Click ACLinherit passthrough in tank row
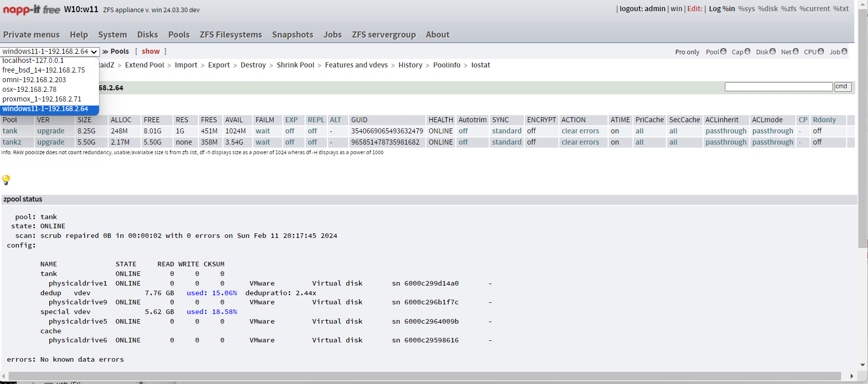 [726, 131]
